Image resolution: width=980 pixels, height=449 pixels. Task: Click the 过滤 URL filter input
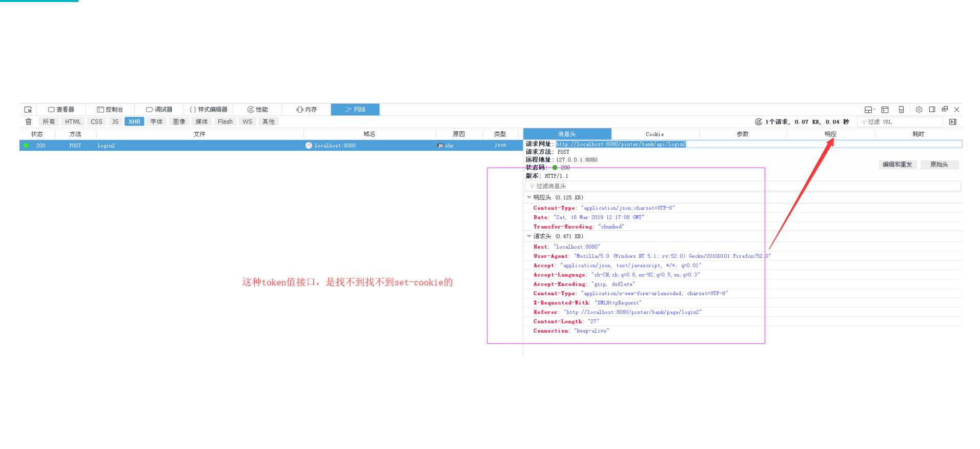[900, 122]
